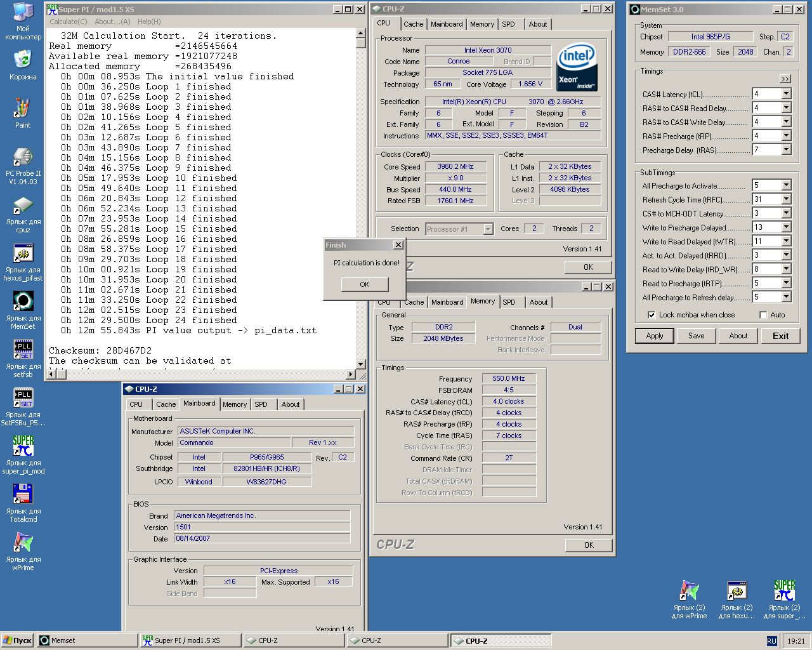Click the Finish dialog close button
Image resolution: width=812 pixels, height=650 pixels.
398,245
